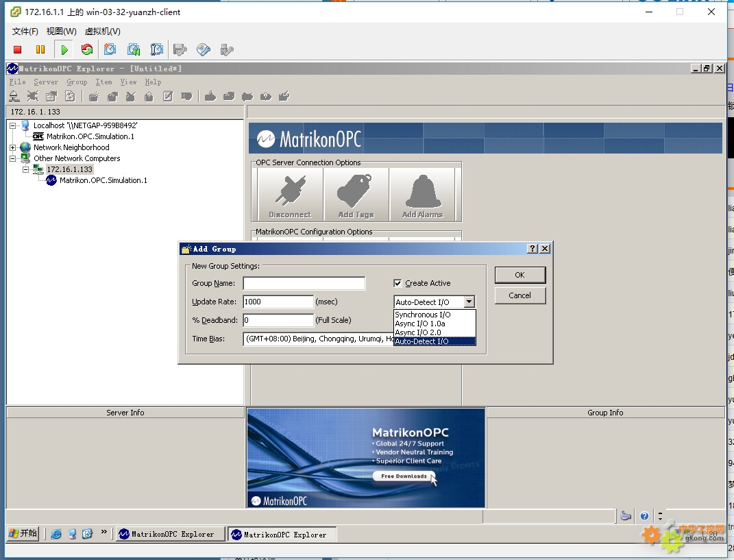Image resolution: width=734 pixels, height=560 pixels.
Task: Pause the virtual machine with the yellow icon
Action: (40, 49)
